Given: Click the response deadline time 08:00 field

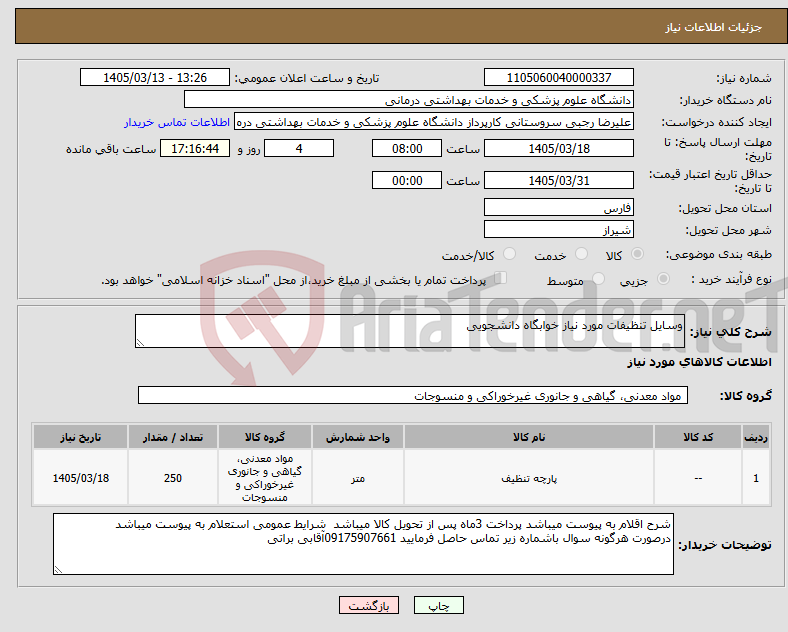Looking at the screenshot, I should (407, 148).
